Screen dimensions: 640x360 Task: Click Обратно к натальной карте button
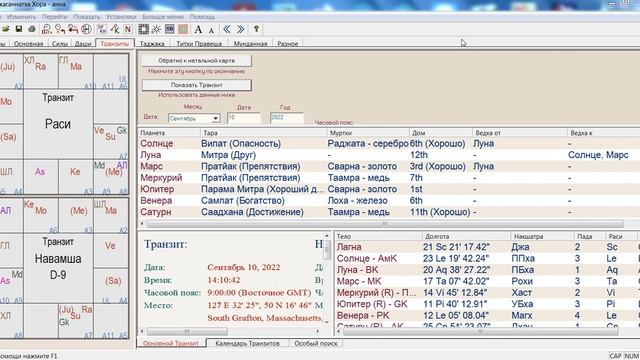tap(197, 60)
